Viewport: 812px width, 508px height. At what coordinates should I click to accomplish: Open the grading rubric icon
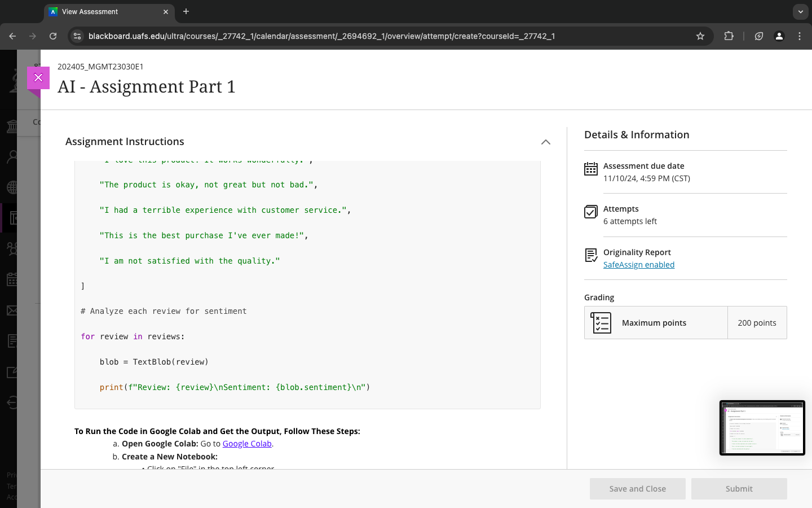point(601,323)
